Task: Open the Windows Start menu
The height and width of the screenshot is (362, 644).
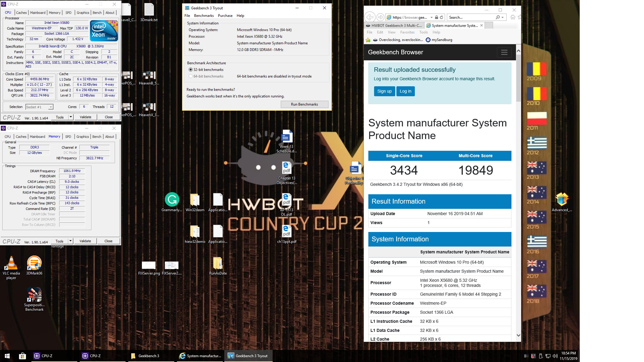Action: click(x=7, y=356)
